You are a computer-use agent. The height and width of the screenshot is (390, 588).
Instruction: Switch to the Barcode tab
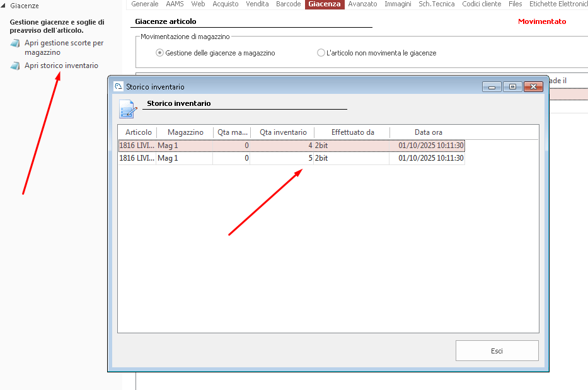click(x=288, y=4)
